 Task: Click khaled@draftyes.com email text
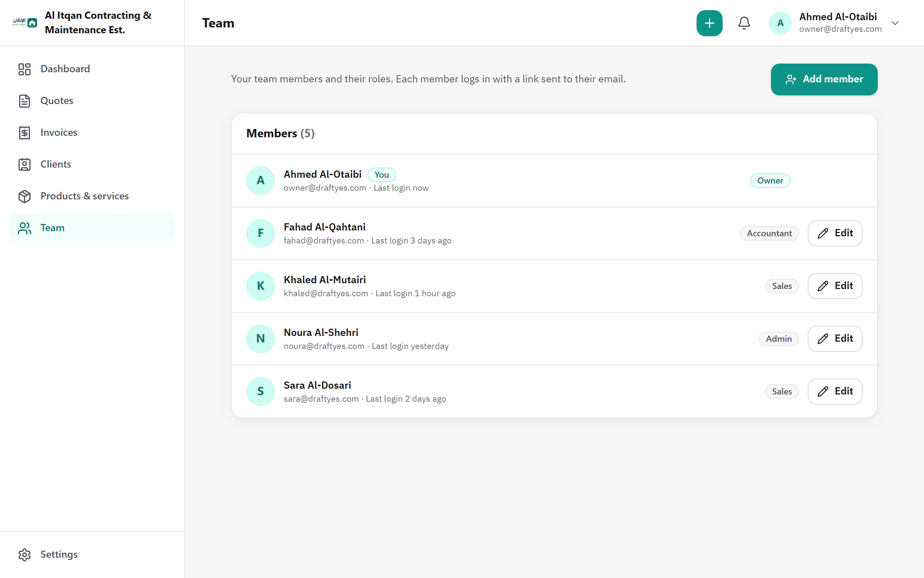326,294
